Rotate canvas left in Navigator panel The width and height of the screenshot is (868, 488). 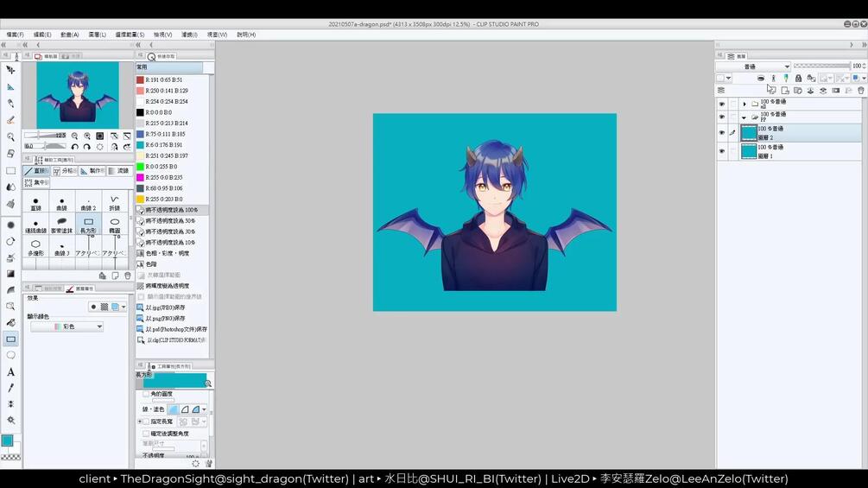tap(75, 147)
